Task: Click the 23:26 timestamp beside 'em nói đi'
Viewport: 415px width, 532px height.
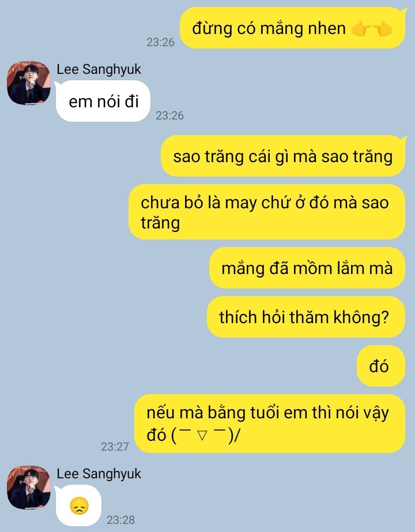Action: 169,115
